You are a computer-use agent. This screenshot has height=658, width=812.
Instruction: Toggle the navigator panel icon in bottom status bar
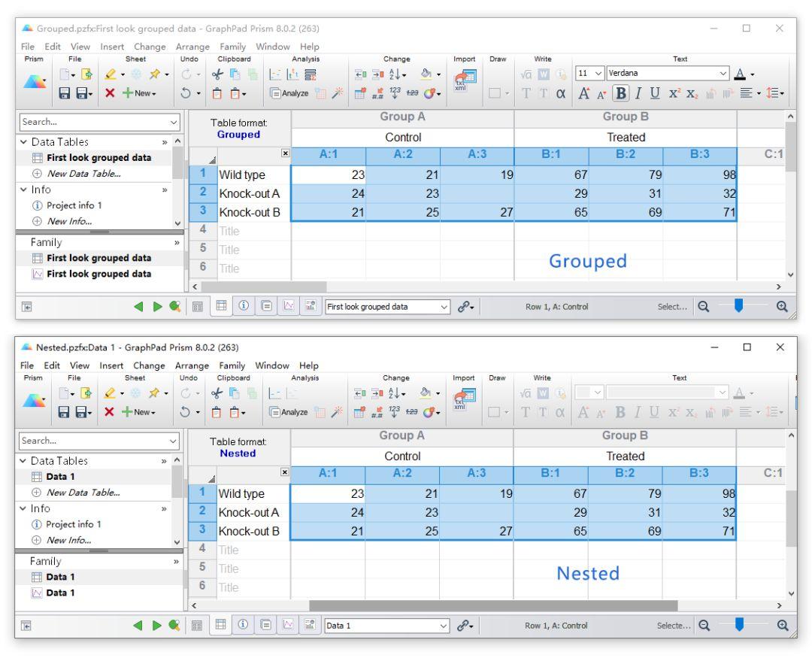26,626
